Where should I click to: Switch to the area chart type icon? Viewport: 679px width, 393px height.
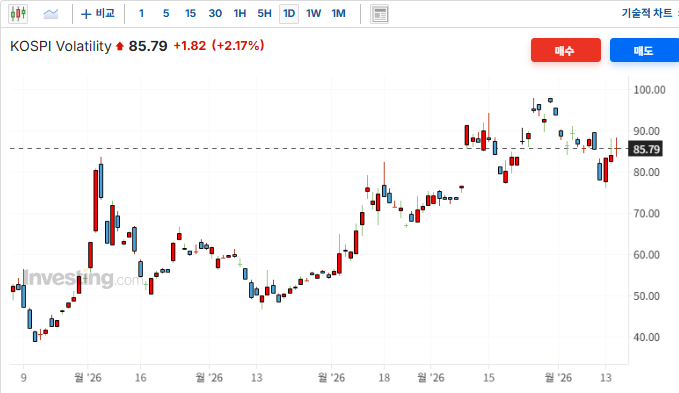51,14
